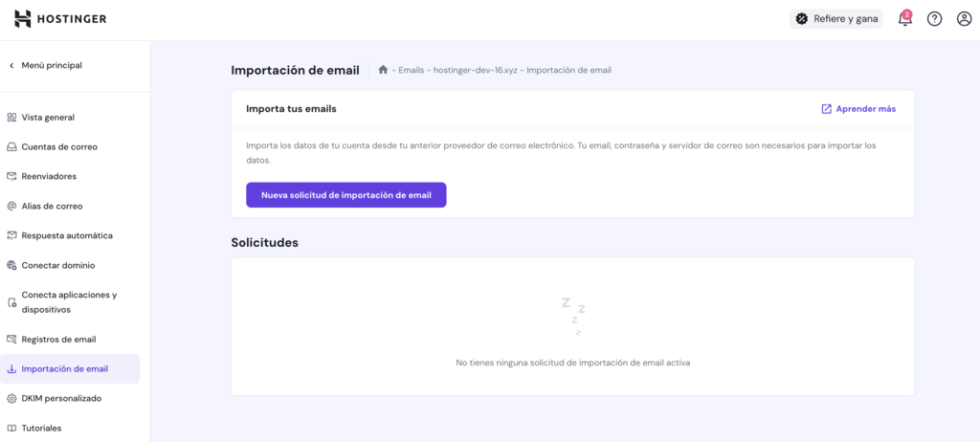Click the Tutoriales book icon

point(11,429)
